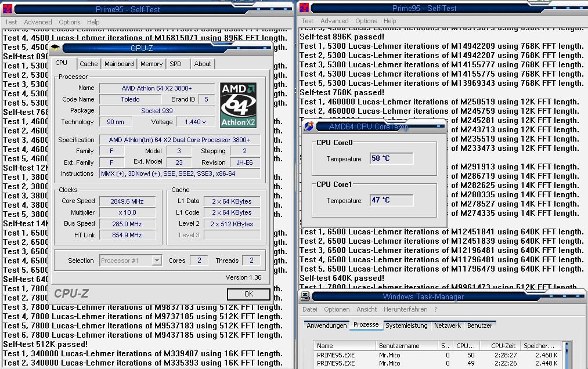This screenshot has height=369, width=588.
Task: Sort processes by CPU usage column header
Action: click(x=467, y=346)
